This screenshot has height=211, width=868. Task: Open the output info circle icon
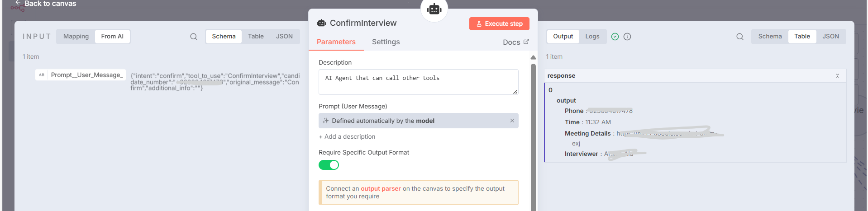click(x=627, y=37)
